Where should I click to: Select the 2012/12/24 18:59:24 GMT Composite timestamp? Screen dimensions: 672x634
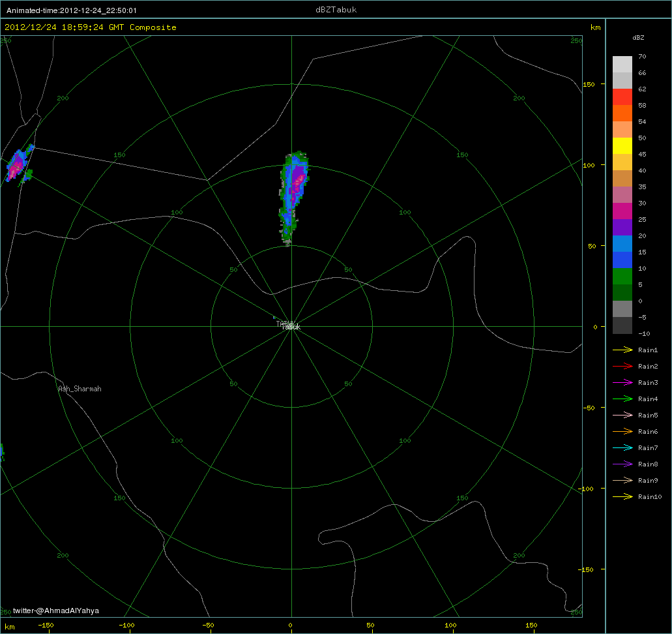point(91,27)
